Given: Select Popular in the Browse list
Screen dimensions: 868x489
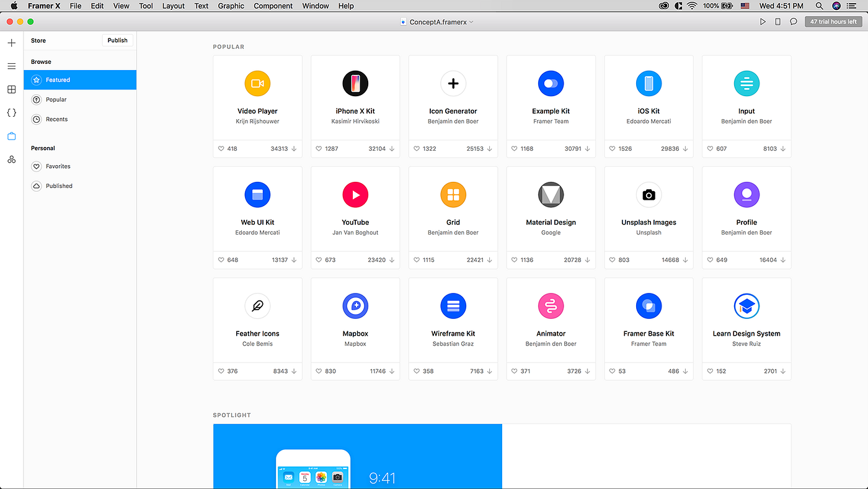Looking at the screenshot, I should 80,99.
